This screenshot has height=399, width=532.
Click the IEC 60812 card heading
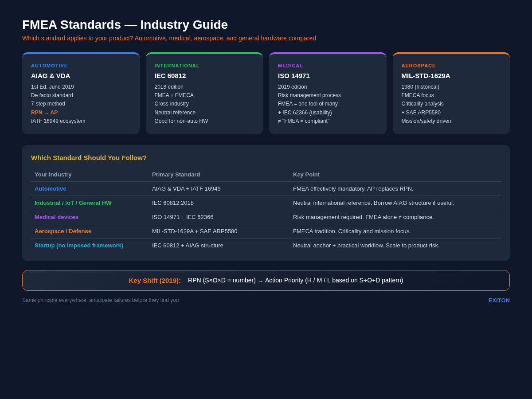[170, 76]
